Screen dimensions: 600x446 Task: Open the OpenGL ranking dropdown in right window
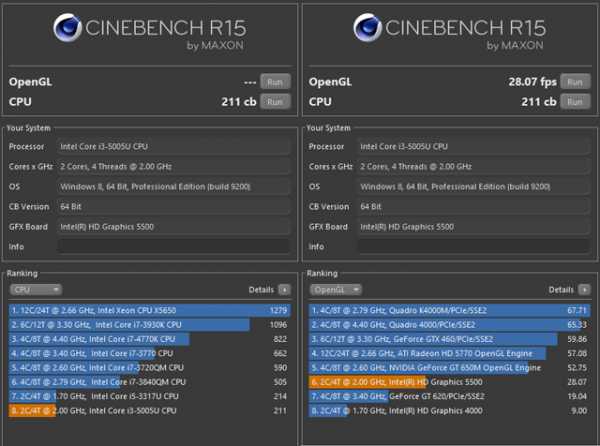pyautogui.click(x=336, y=290)
